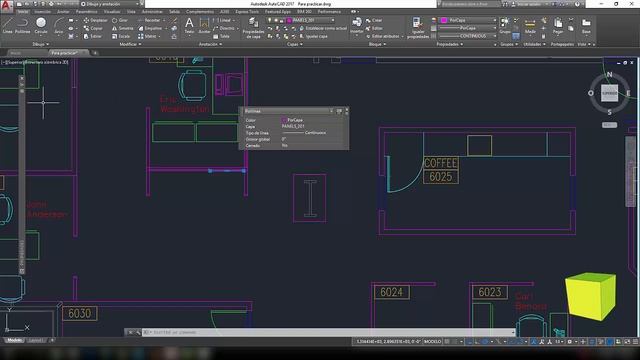Click the SUPERIOR face of the ViewCube
640x360 pixels.
tap(609, 93)
